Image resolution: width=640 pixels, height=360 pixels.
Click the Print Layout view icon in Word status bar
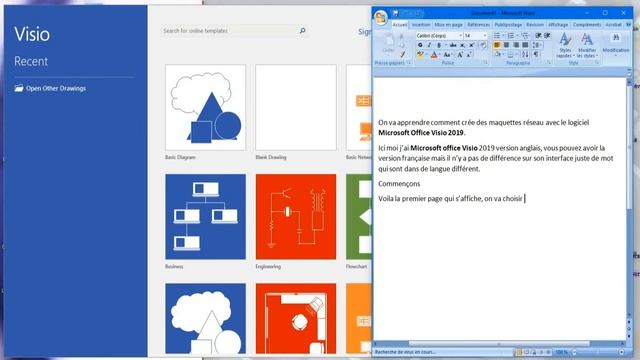519,352
